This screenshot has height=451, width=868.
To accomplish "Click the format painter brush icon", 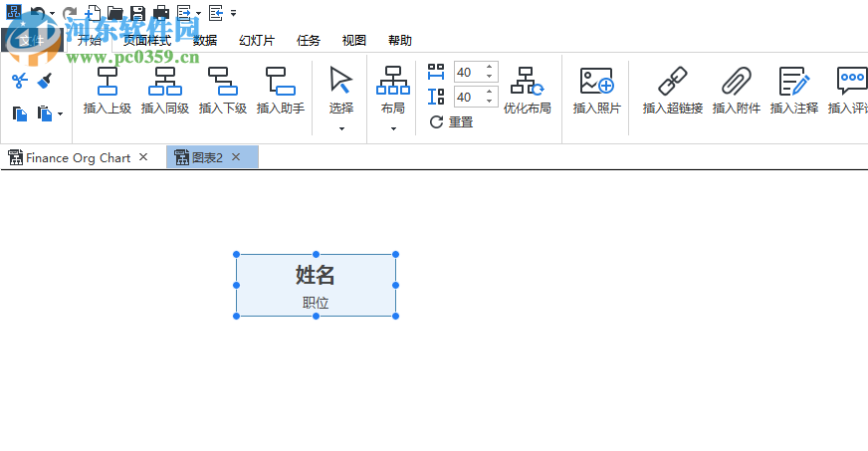I will pyautogui.click(x=45, y=82).
